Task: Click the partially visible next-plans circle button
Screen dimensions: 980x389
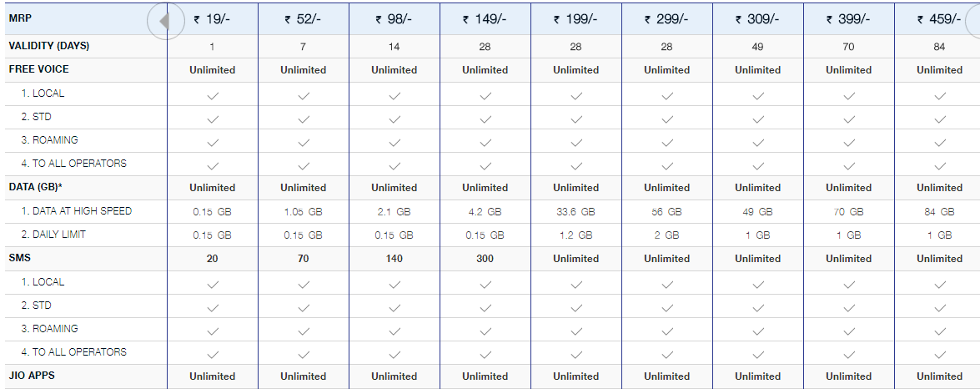Action: pos(972,20)
